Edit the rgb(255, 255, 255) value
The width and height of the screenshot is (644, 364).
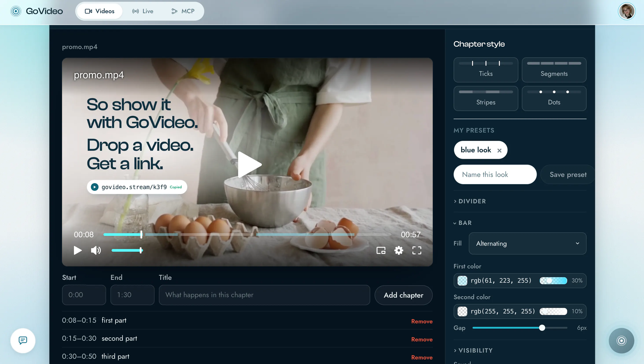(x=502, y=311)
